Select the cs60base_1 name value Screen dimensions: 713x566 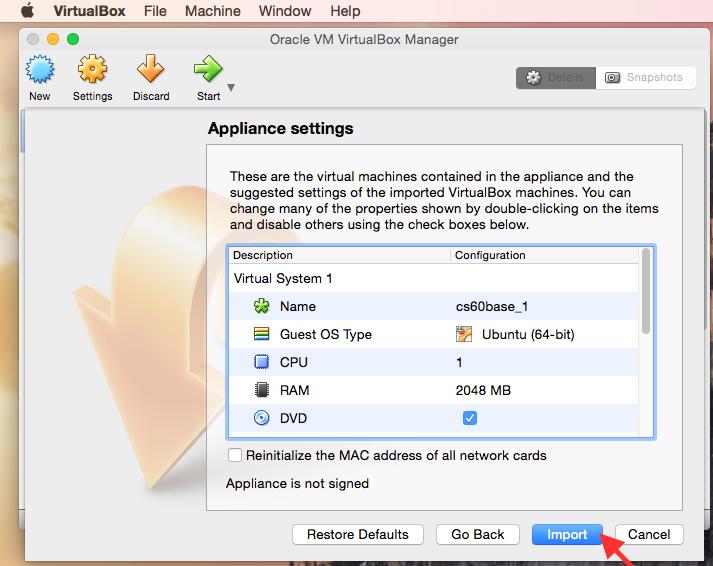point(492,306)
